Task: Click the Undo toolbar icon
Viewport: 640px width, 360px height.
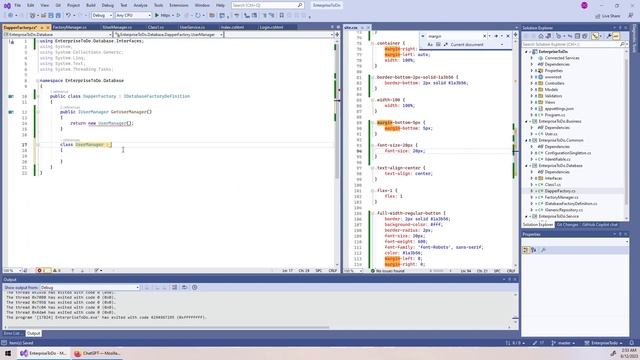Action: click(69, 16)
